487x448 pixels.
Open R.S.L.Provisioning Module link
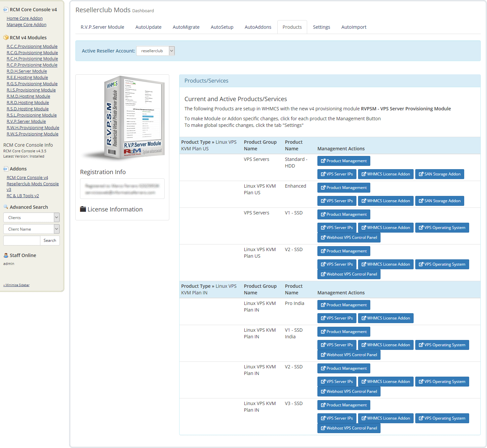[32, 115]
